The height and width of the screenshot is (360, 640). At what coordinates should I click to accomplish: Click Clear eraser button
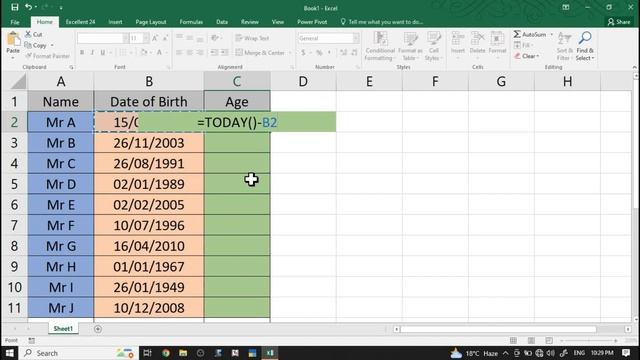(x=526, y=56)
